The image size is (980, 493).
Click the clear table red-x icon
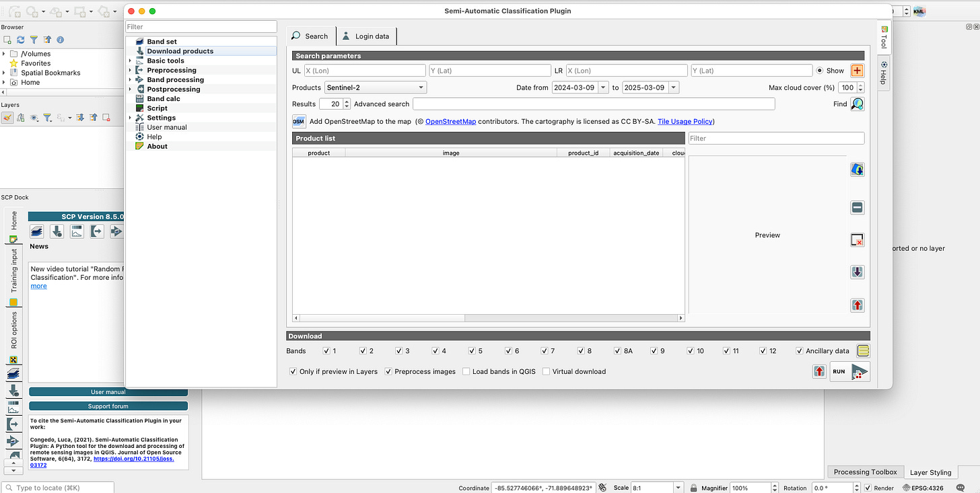tap(858, 240)
